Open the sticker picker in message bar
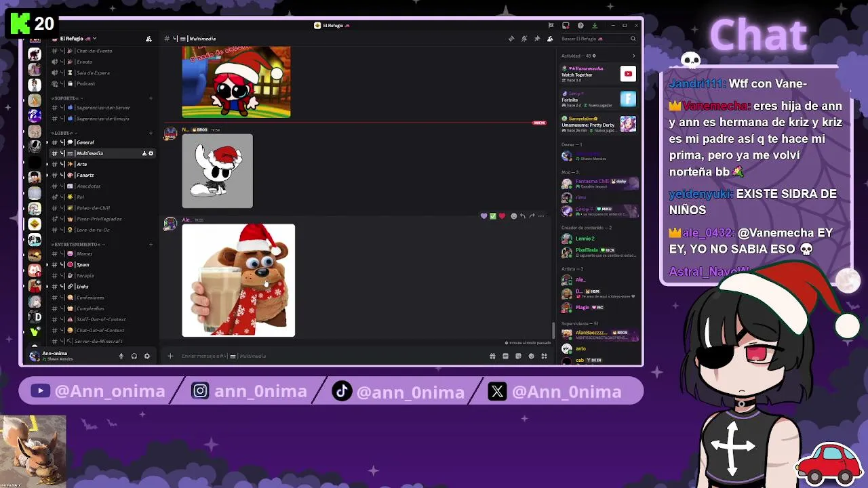Image resolution: width=868 pixels, height=488 pixels. [518, 356]
